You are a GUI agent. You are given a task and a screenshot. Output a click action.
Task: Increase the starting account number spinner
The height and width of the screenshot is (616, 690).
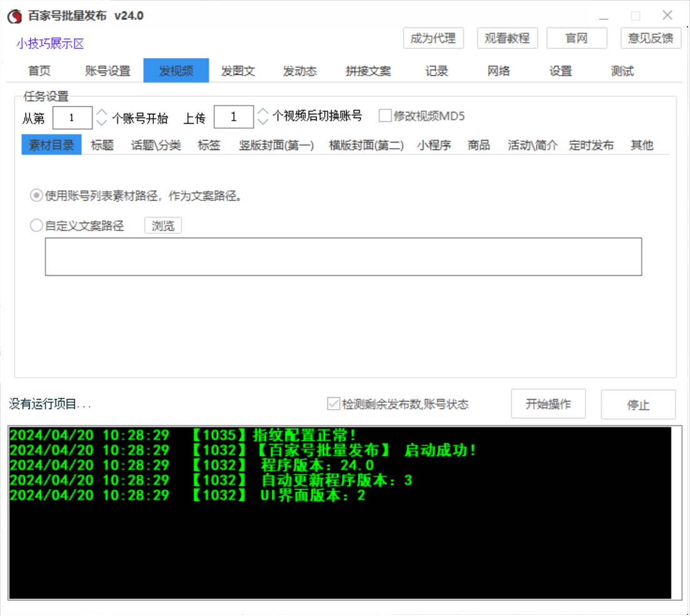102,113
